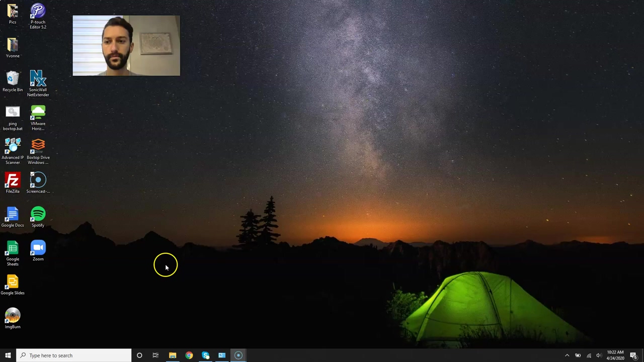The image size is (644, 362).
Task: Launch VMware Horizon client shortcut
Action: pyautogui.click(x=38, y=118)
